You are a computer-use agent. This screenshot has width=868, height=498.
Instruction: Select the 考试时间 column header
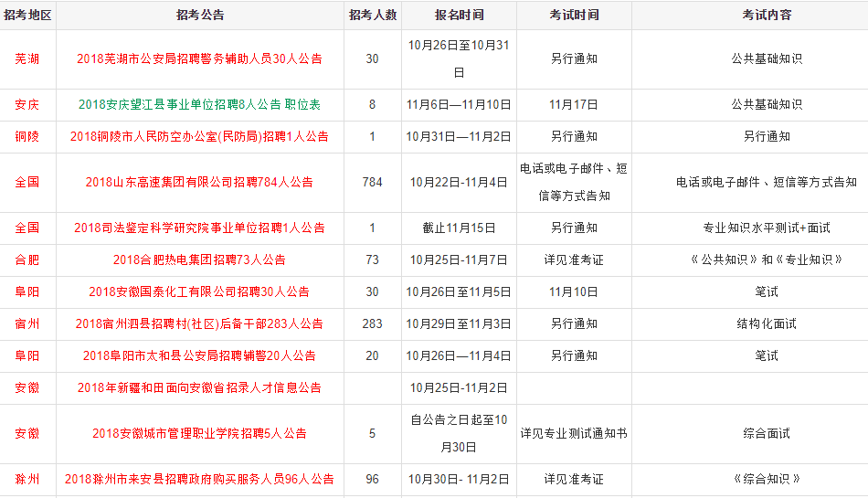(574, 15)
